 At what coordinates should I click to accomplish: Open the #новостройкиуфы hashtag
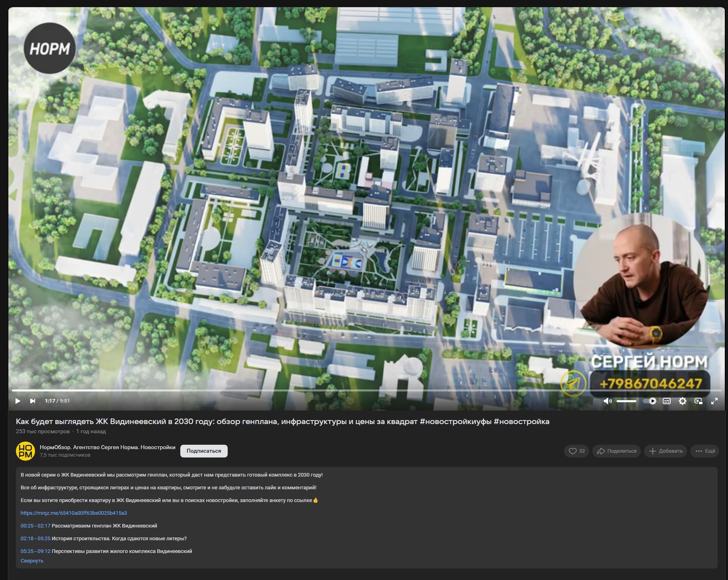point(455,421)
